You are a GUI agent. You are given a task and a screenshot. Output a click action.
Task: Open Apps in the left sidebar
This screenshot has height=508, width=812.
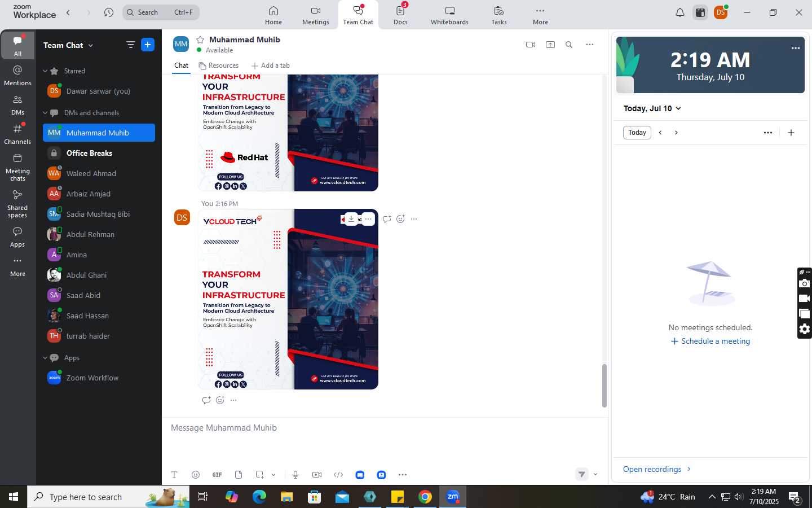click(x=17, y=237)
